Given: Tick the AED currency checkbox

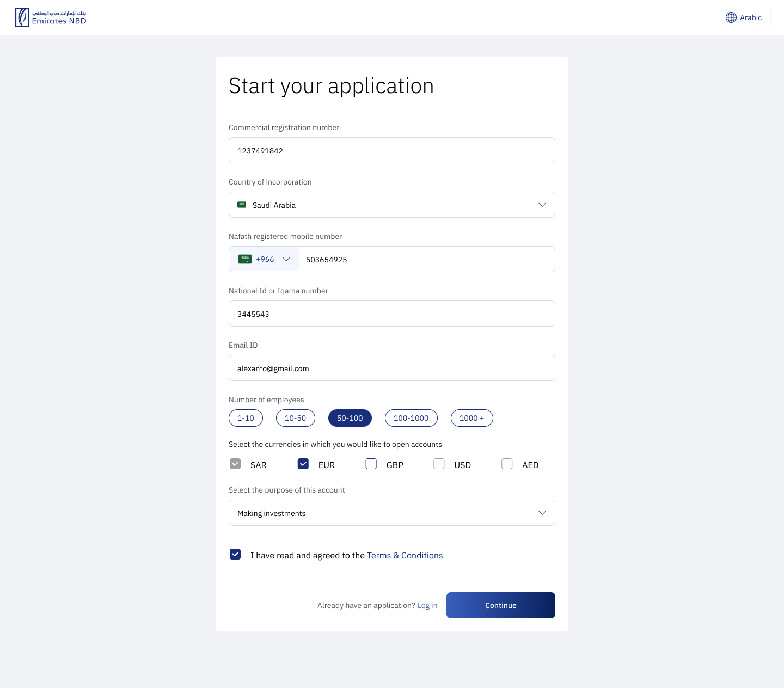Looking at the screenshot, I should [x=507, y=464].
